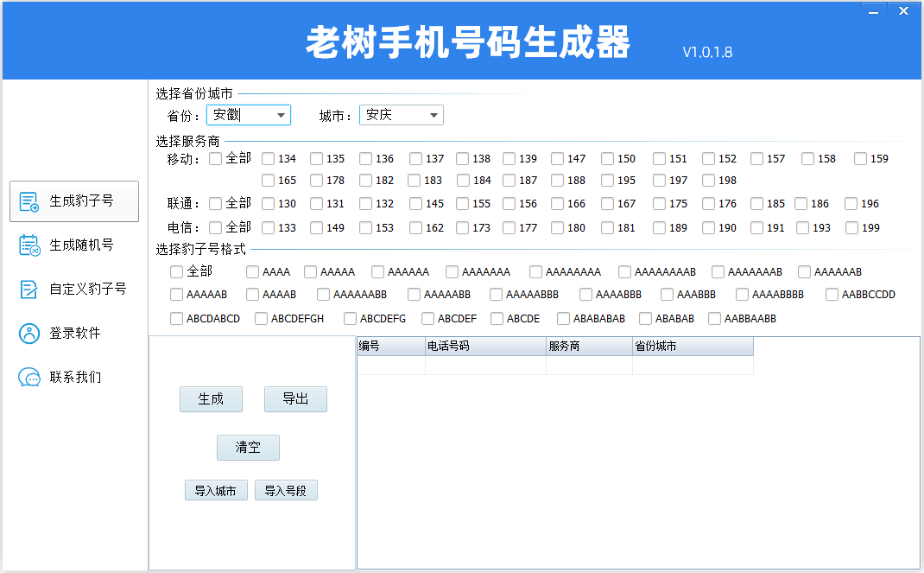Check the ABCDEFGH format box
The height and width of the screenshot is (573, 924).
pyautogui.click(x=261, y=318)
